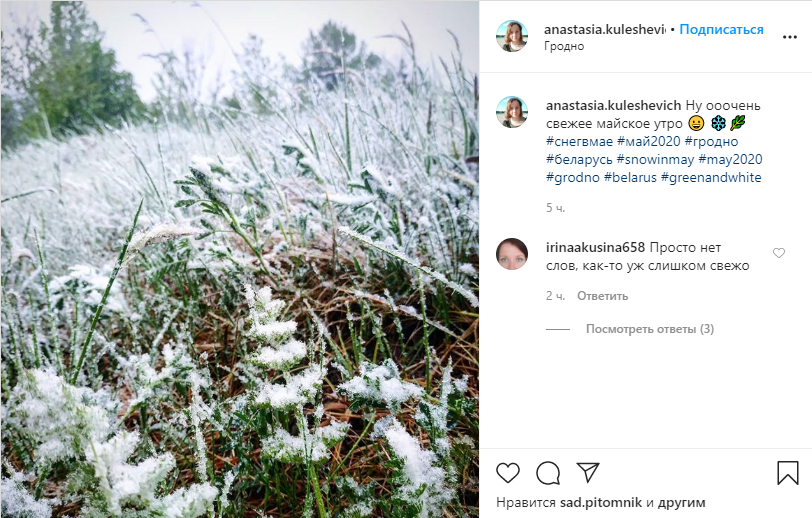Open hashtag #greenandwhite
812x518 pixels.
coord(711,178)
